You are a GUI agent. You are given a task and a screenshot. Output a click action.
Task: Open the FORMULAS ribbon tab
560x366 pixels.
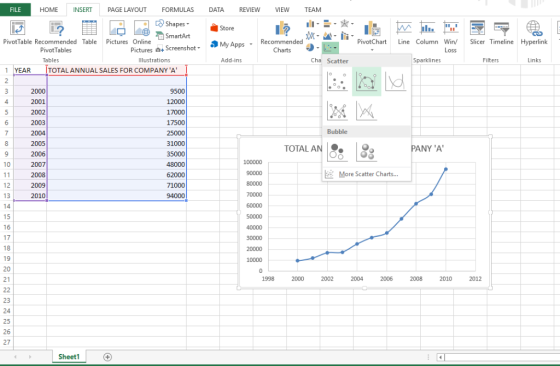click(x=178, y=10)
